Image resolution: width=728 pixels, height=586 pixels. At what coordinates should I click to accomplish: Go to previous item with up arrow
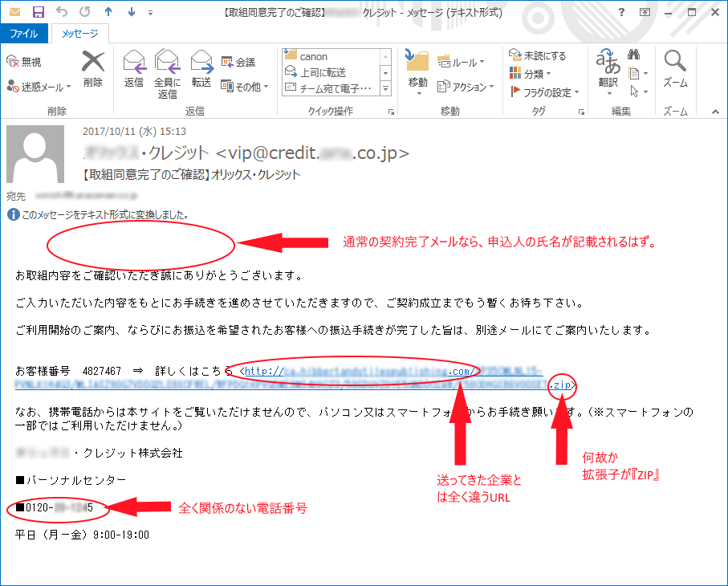[x=108, y=12]
